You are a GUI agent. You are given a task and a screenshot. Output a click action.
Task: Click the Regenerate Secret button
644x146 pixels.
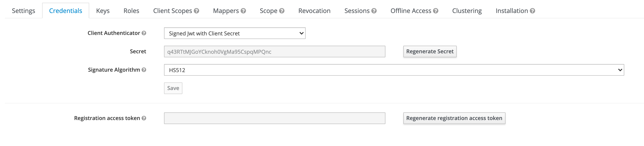(x=430, y=51)
